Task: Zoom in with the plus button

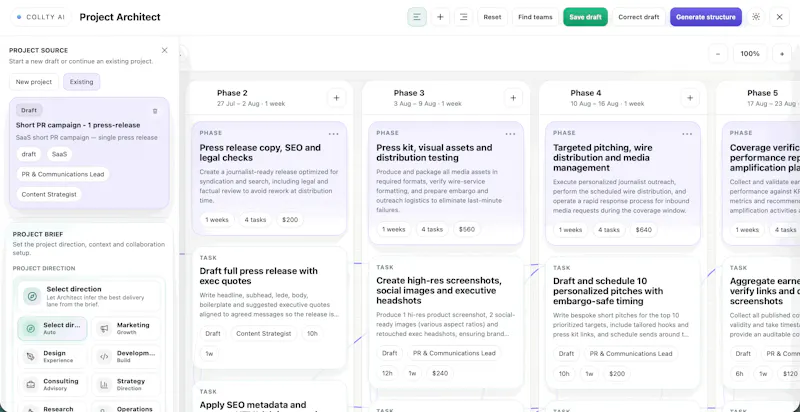Action: point(782,54)
